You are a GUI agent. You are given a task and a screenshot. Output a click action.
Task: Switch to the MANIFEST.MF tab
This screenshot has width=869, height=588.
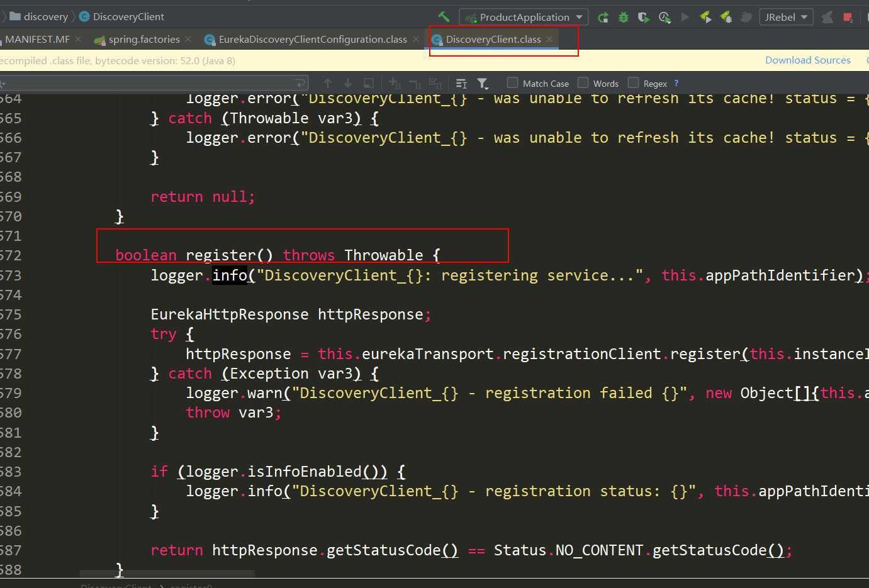tap(37, 39)
